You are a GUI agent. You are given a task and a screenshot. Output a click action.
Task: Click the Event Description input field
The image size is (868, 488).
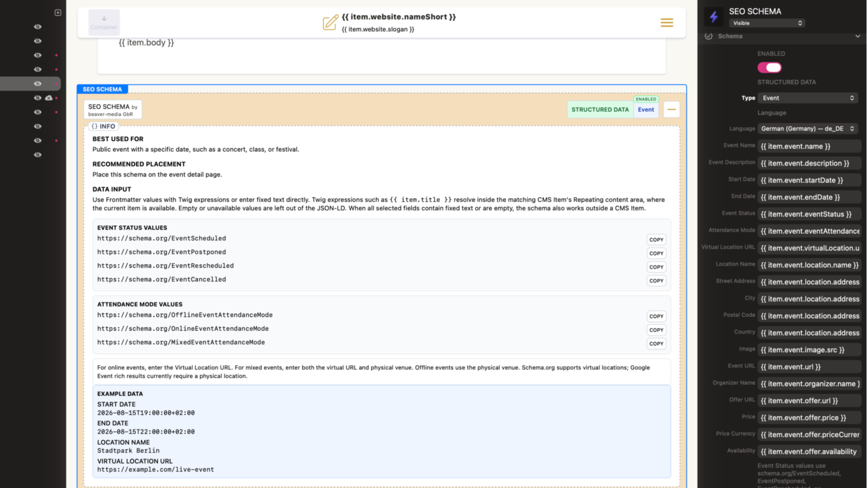[809, 163]
